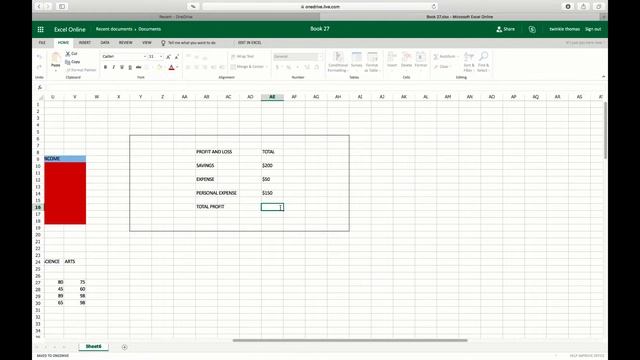Open Conditional Formatting
The height and width of the screenshot is (360, 640).
(x=338, y=62)
